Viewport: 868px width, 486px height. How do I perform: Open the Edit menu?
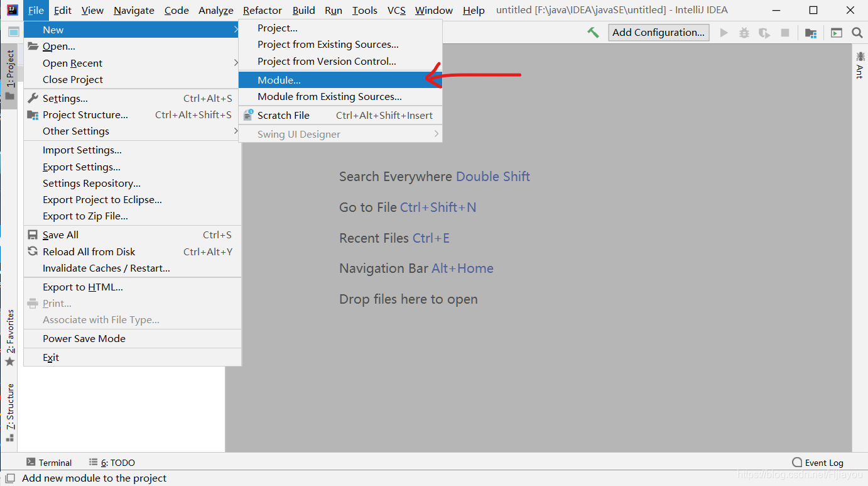coord(63,10)
